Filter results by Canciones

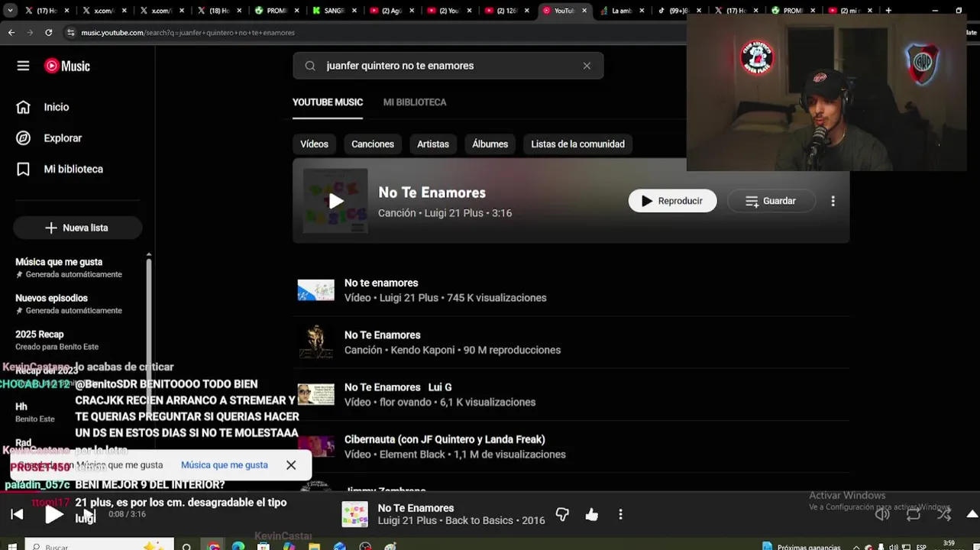[373, 144]
